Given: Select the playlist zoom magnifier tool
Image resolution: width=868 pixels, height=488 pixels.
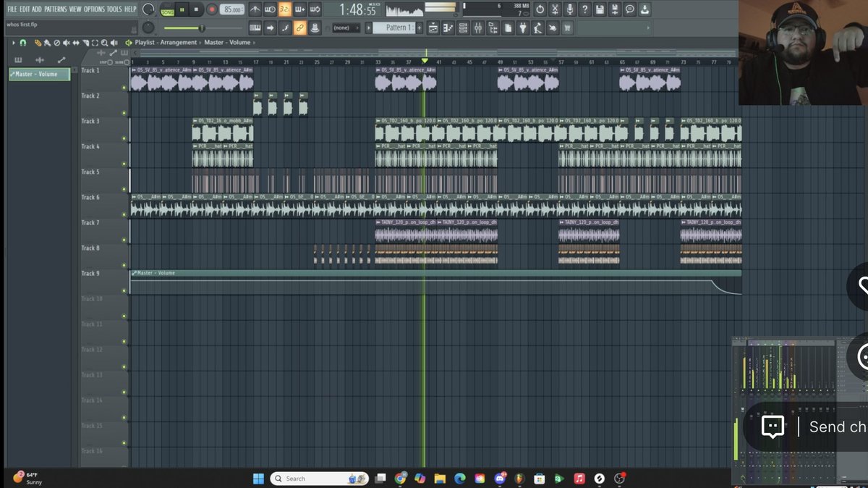Looking at the screenshot, I should [x=105, y=43].
